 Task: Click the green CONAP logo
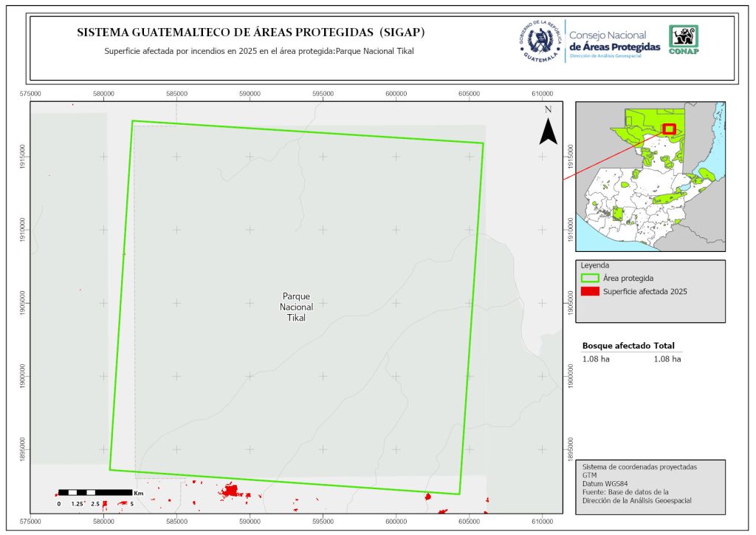pyautogui.click(x=683, y=40)
